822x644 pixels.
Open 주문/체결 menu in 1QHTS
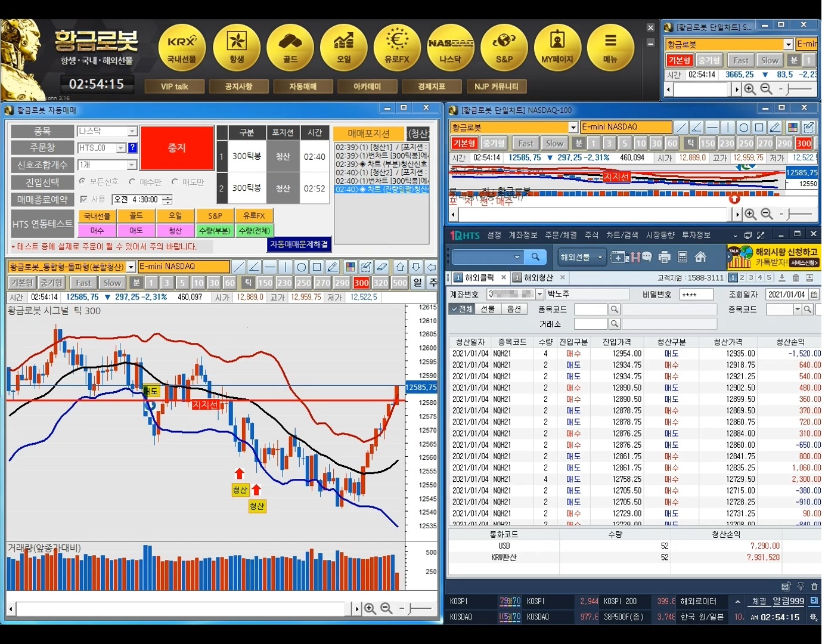561,235
